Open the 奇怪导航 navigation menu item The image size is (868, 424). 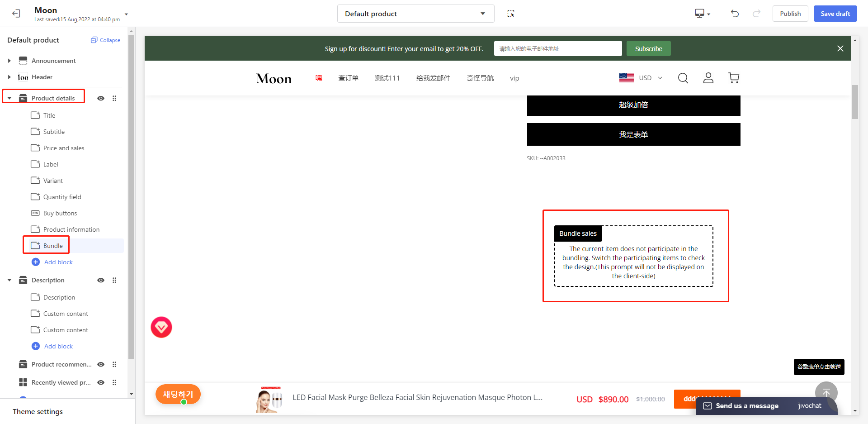click(480, 78)
